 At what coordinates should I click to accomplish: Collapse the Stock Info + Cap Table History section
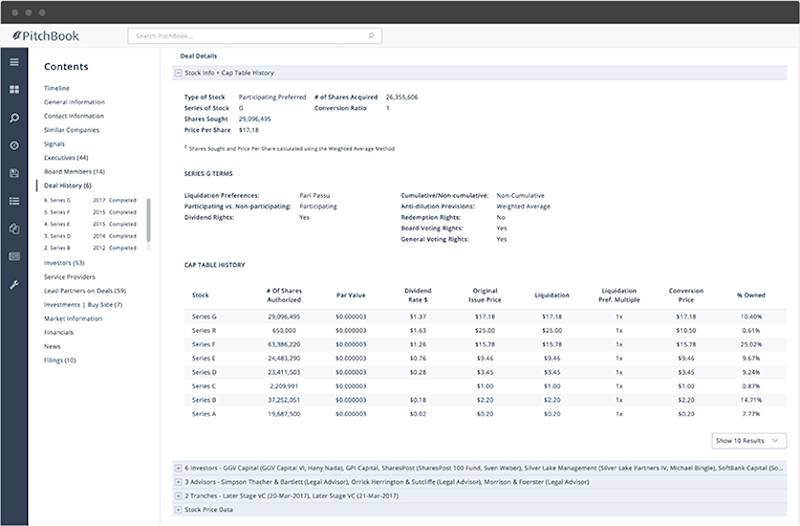tap(178, 73)
